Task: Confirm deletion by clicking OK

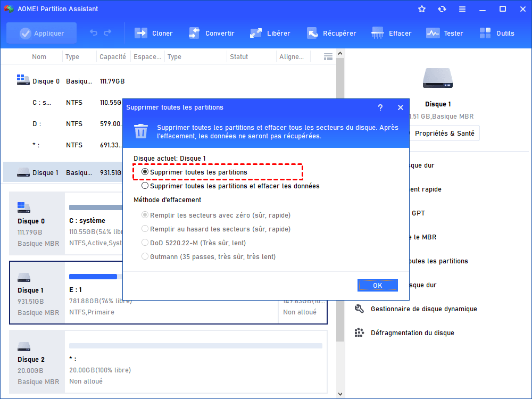Action: 377,285
